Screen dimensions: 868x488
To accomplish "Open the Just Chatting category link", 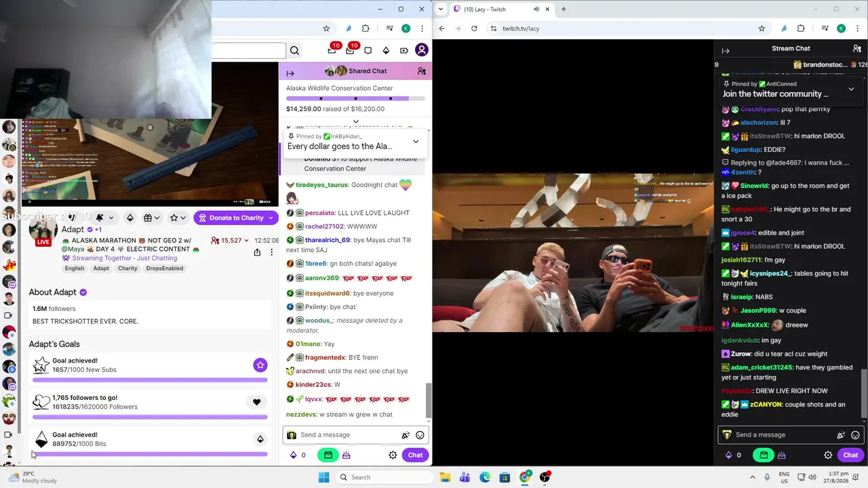I will [157, 258].
